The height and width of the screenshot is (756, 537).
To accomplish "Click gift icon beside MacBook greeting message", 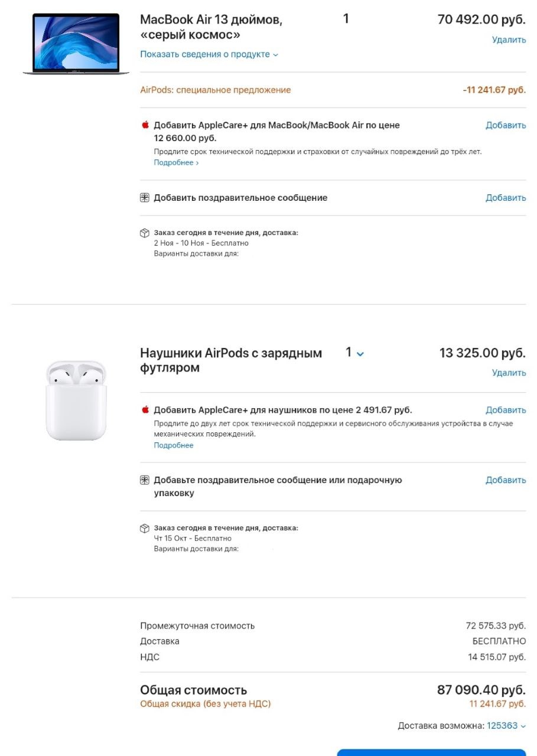I will coord(145,198).
